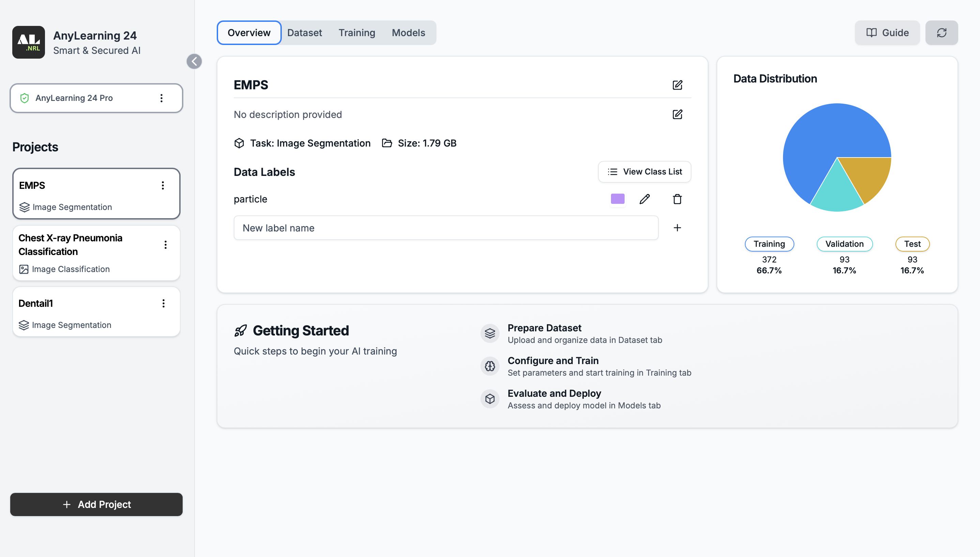980x557 pixels.
Task: Switch to the Training tab
Action: 357,32
